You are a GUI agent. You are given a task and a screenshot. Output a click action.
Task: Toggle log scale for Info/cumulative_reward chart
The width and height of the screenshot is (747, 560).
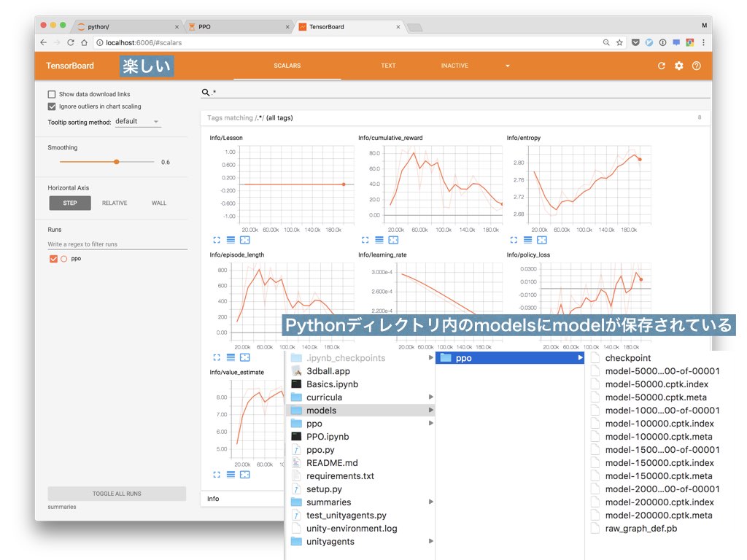point(379,240)
